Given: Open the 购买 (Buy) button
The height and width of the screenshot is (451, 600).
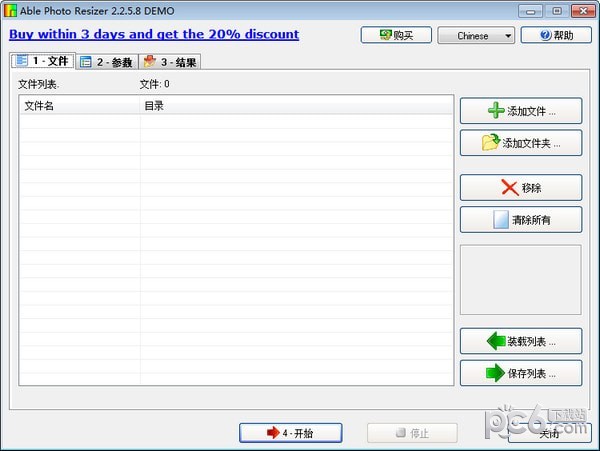Looking at the screenshot, I should (396, 35).
